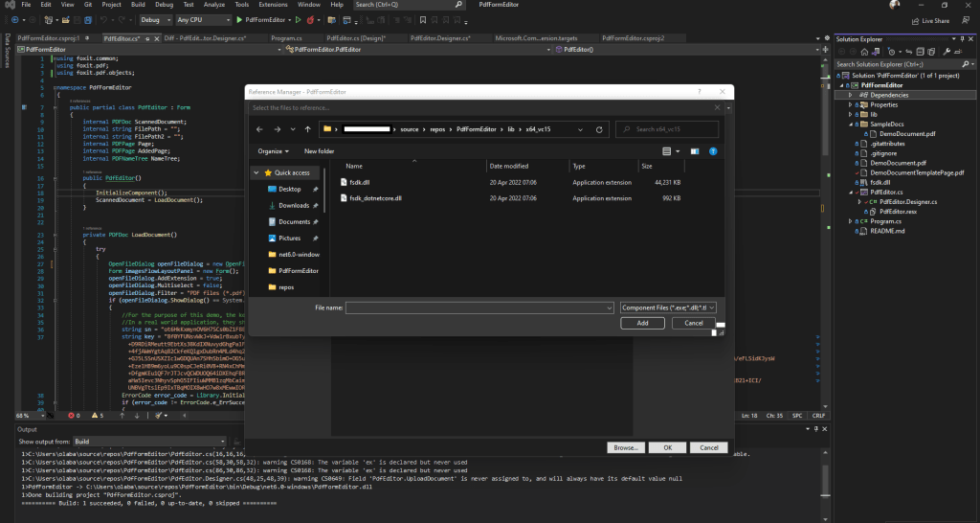
Task: Open the Extensions menu
Action: point(273,5)
